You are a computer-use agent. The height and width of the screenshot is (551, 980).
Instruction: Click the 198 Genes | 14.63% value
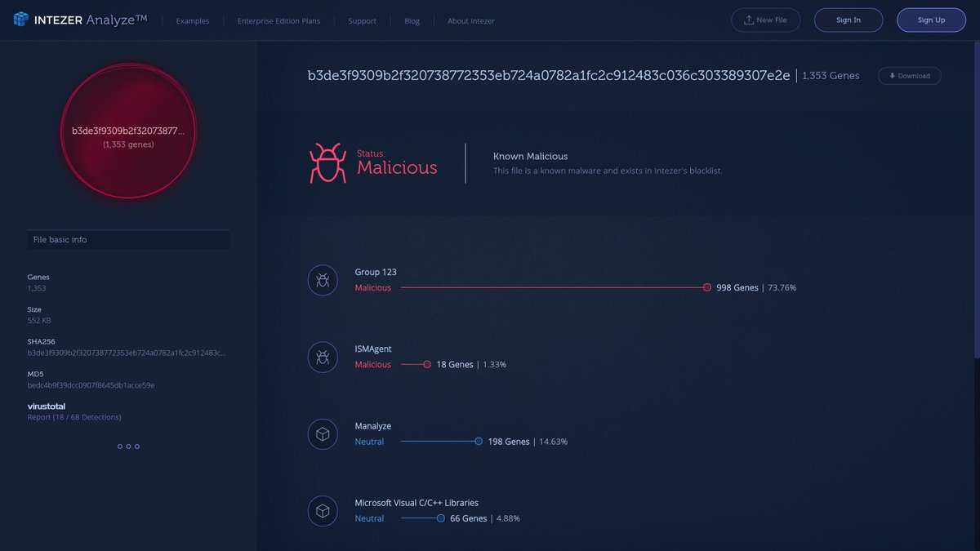click(x=528, y=442)
